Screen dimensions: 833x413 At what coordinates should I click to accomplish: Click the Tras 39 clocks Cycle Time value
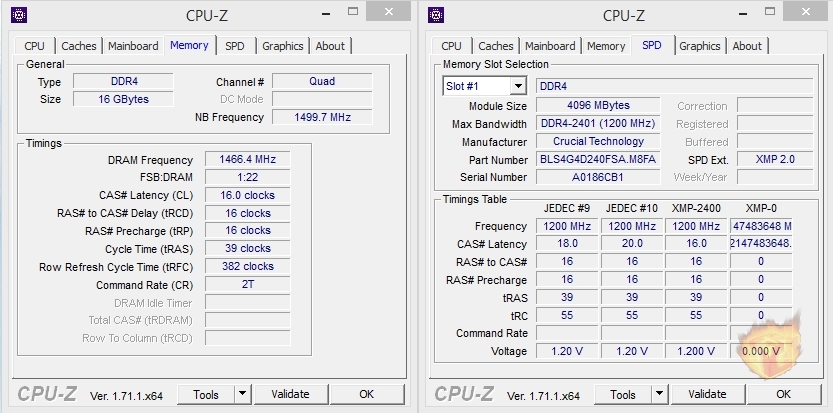coord(248,248)
